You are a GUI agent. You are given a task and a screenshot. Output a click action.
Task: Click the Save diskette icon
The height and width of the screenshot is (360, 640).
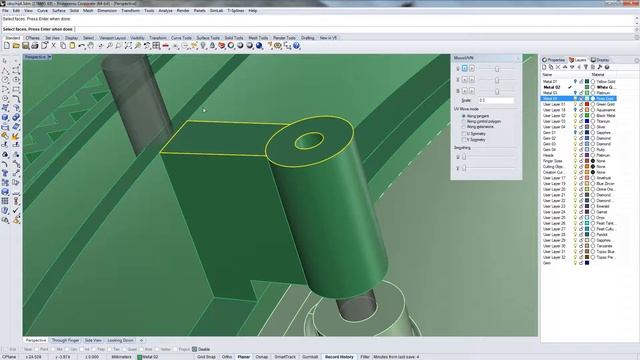click(x=25, y=46)
